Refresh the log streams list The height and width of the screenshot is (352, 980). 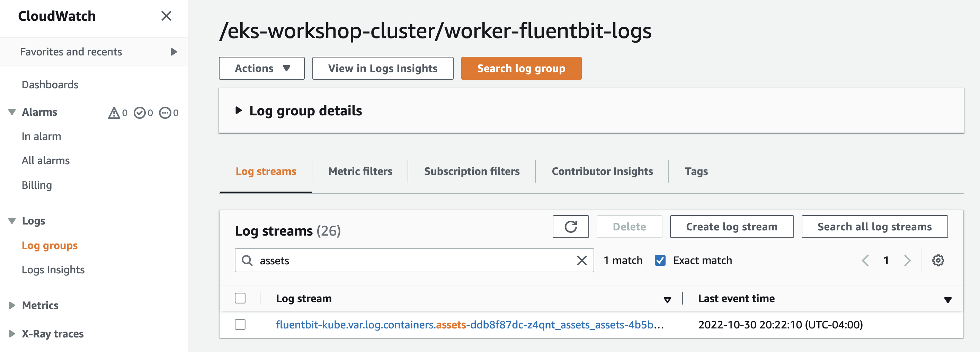(571, 227)
